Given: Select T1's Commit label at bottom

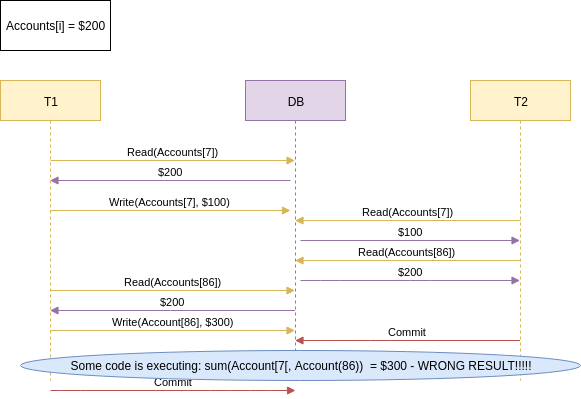Looking at the screenshot, I should pos(173,382).
